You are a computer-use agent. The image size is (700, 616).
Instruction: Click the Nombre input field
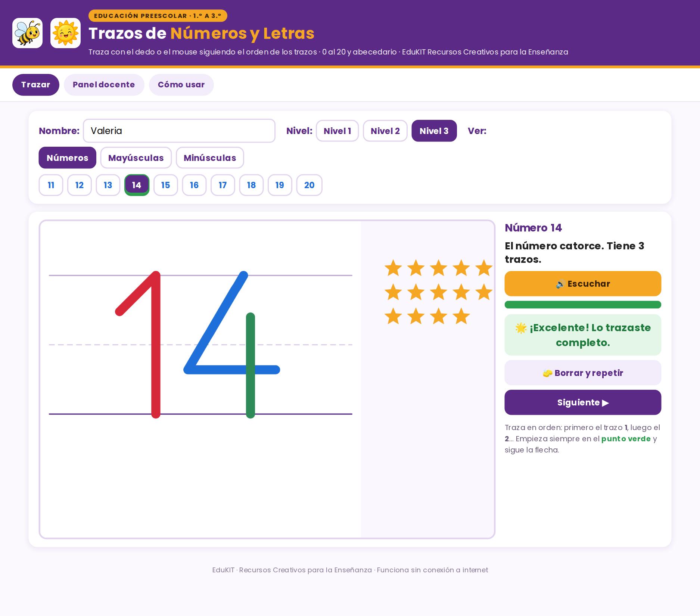click(179, 131)
